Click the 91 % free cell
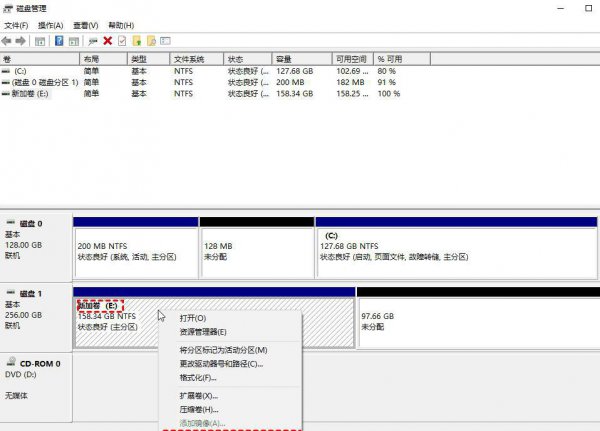Image resolution: width=600 pixels, height=431 pixels. (x=386, y=82)
